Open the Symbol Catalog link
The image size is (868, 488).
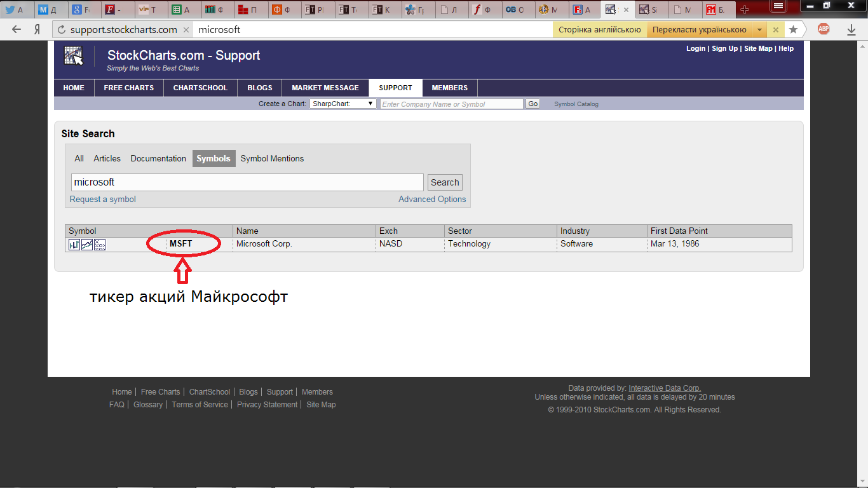pos(576,104)
